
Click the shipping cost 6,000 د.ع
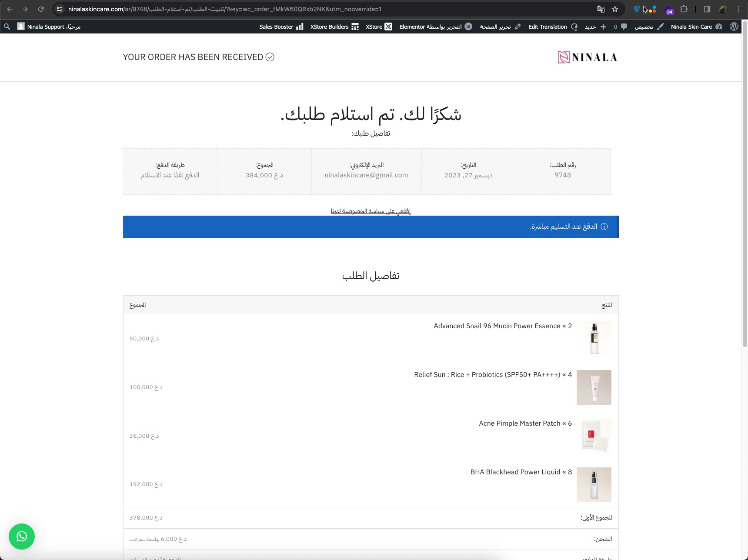(x=174, y=539)
